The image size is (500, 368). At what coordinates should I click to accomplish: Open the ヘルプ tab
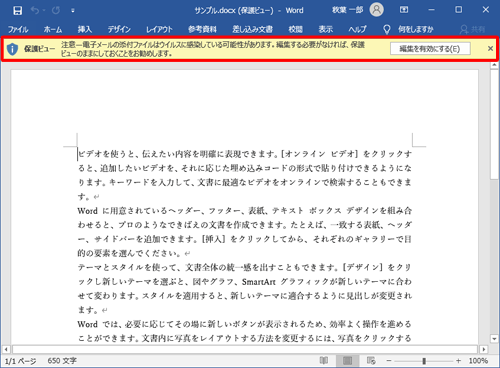click(x=357, y=29)
